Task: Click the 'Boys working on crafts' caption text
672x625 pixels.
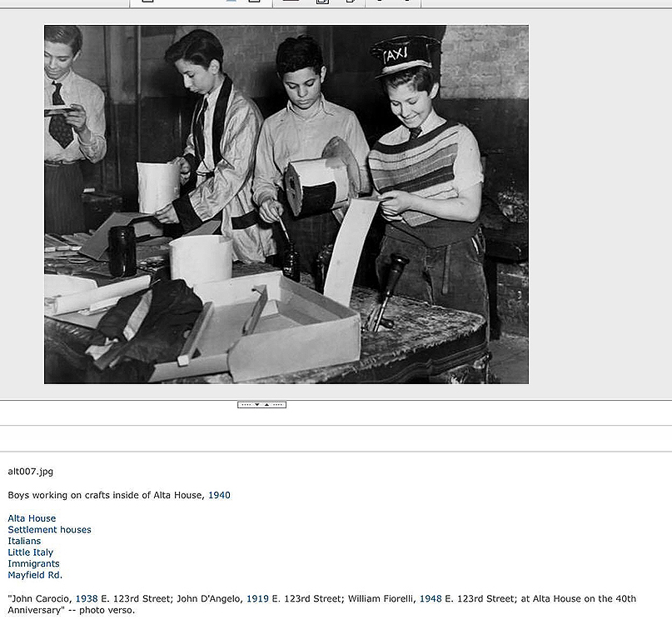Action: tap(106, 495)
